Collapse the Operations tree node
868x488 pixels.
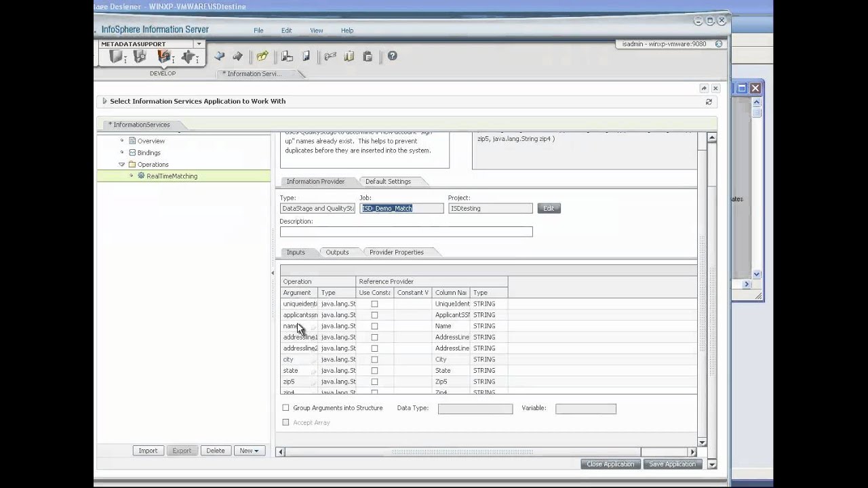(x=122, y=164)
